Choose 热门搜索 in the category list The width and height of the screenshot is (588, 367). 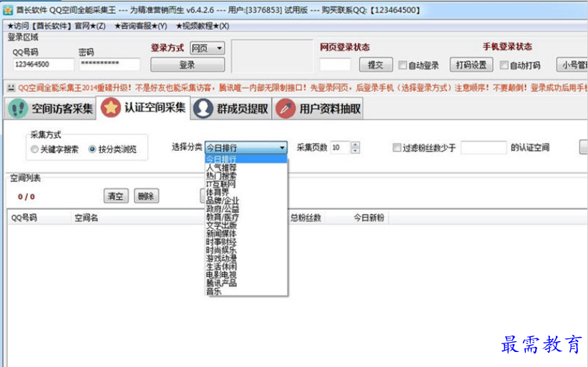(x=246, y=175)
